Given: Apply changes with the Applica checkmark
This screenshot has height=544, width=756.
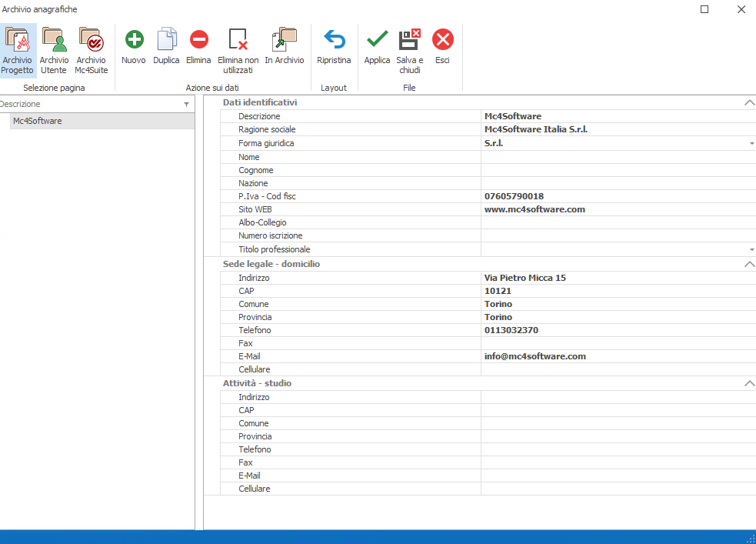Looking at the screenshot, I should [x=377, y=39].
